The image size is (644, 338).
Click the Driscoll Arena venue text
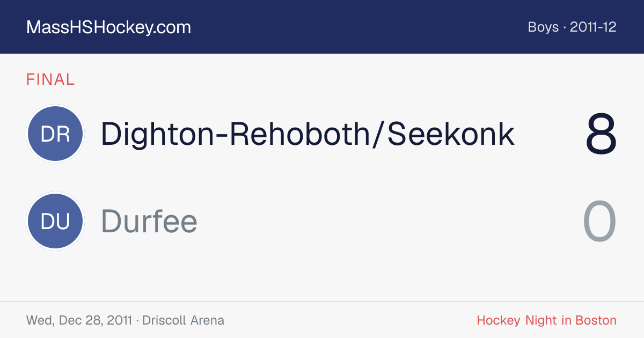(184, 320)
